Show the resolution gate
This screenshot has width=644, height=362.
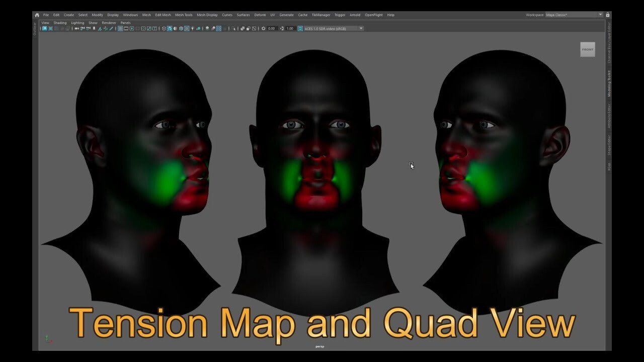132,29
